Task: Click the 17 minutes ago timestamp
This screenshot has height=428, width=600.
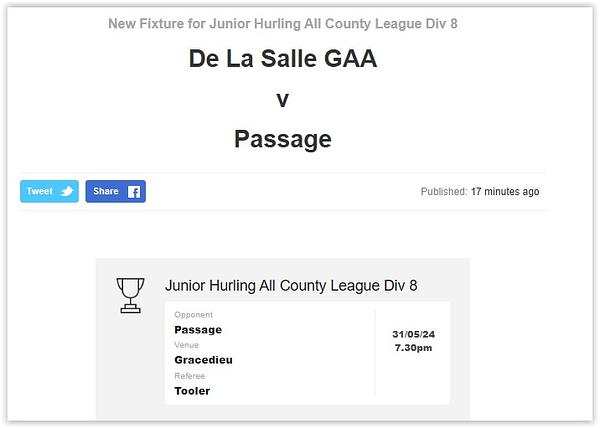Action: (x=505, y=191)
